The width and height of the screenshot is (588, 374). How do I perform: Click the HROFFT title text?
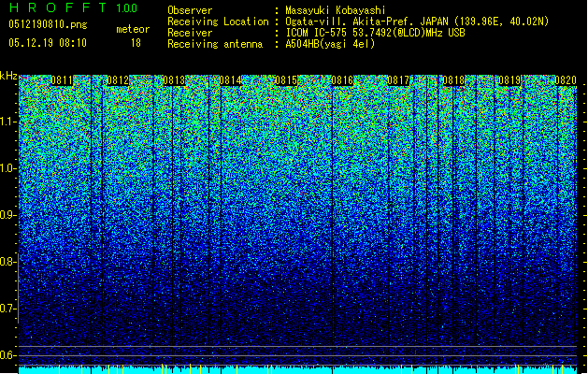(58, 7)
